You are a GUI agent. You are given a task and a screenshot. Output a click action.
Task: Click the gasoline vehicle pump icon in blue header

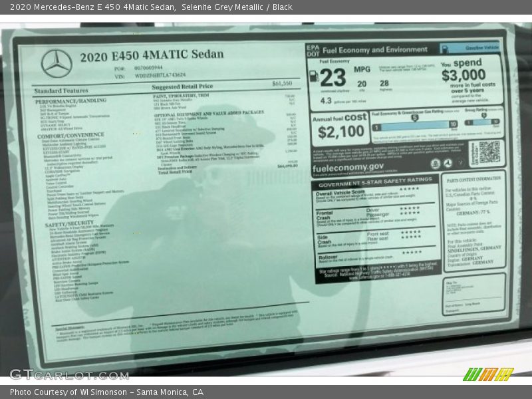click(x=445, y=49)
